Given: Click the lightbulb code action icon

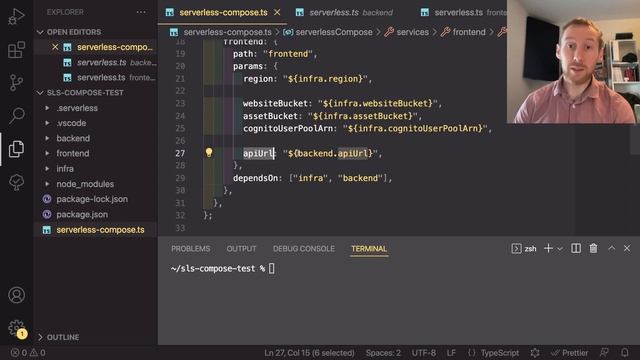Looking at the screenshot, I should (209, 152).
